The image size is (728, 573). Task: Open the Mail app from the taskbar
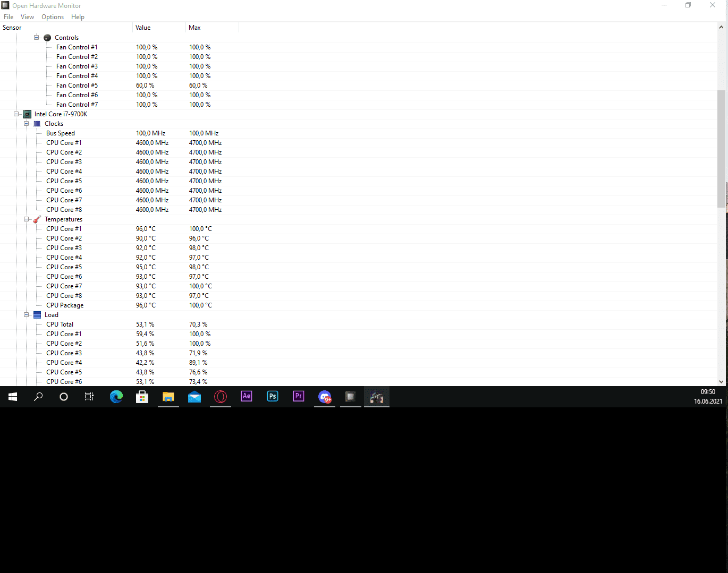[194, 397]
